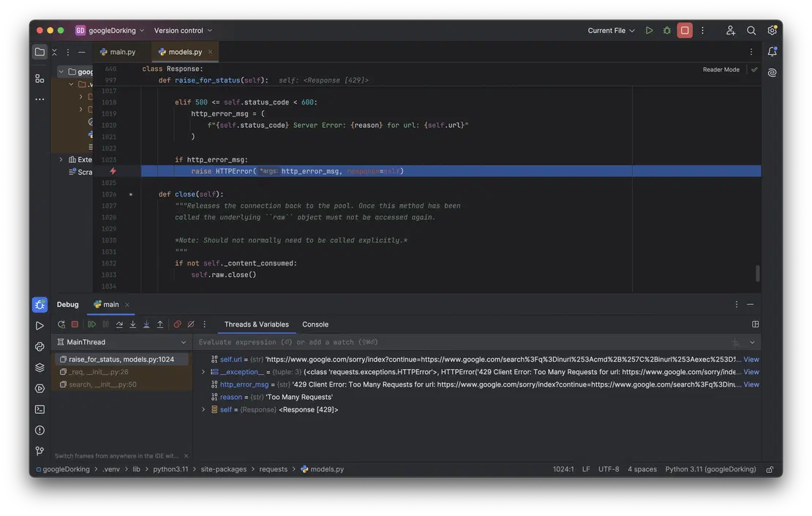Expand External Libraries node
812x516 pixels.
pos(61,159)
